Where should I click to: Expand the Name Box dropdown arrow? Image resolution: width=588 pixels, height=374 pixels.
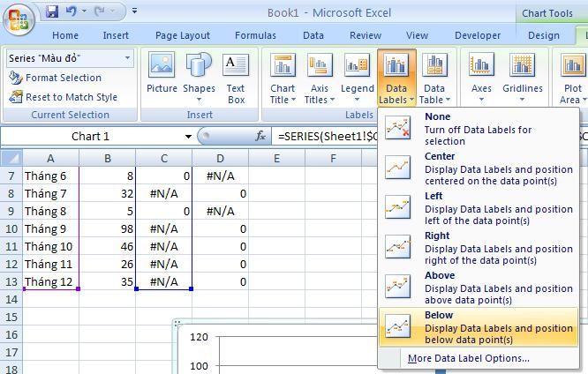tap(188, 137)
